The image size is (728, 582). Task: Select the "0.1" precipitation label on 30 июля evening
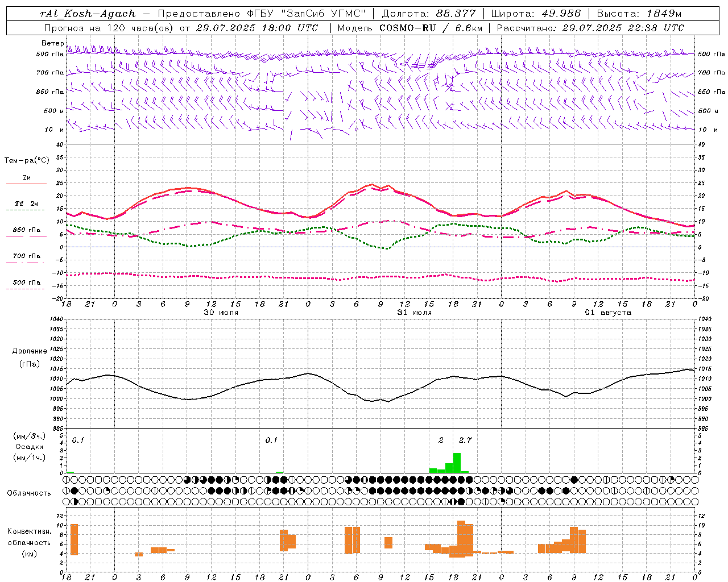271,440
